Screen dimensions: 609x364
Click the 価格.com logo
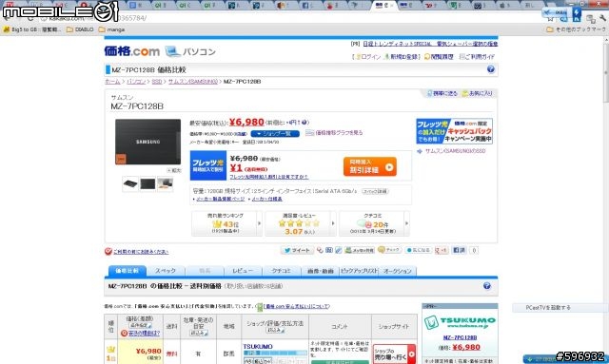click(x=131, y=51)
